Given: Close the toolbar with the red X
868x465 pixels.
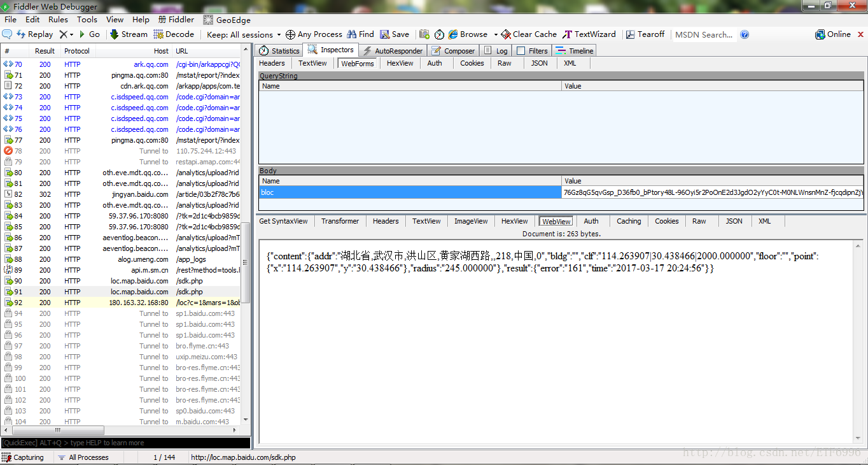Looking at the screenshot, I should (x=860, y=34).
